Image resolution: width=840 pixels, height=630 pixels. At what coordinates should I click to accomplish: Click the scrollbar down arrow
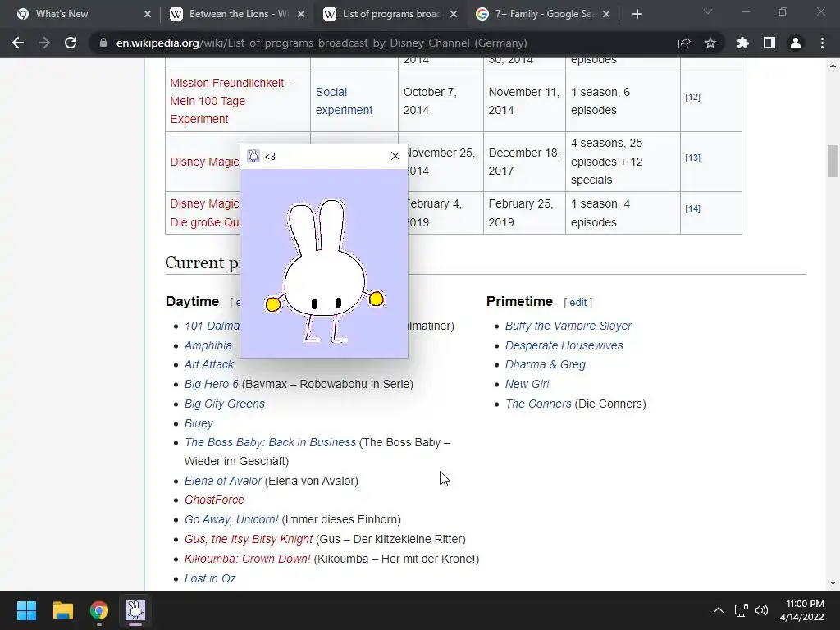[x=833, y=583]
